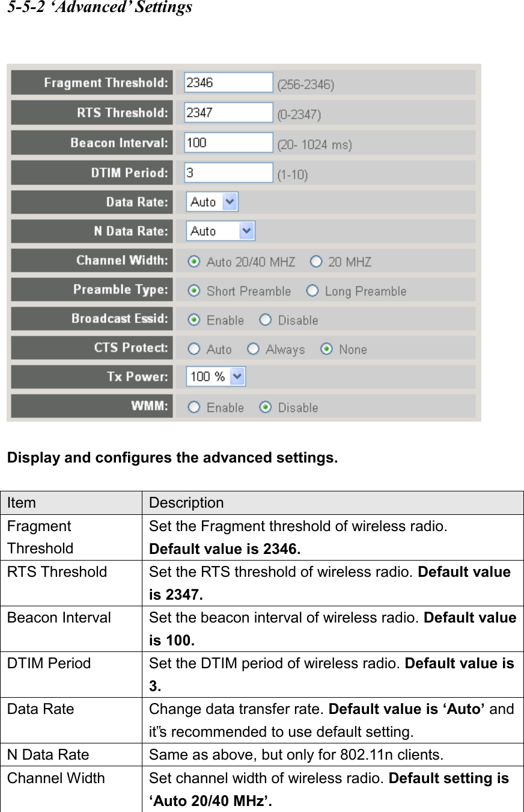Enable WMM radio button

click(194, 407)
